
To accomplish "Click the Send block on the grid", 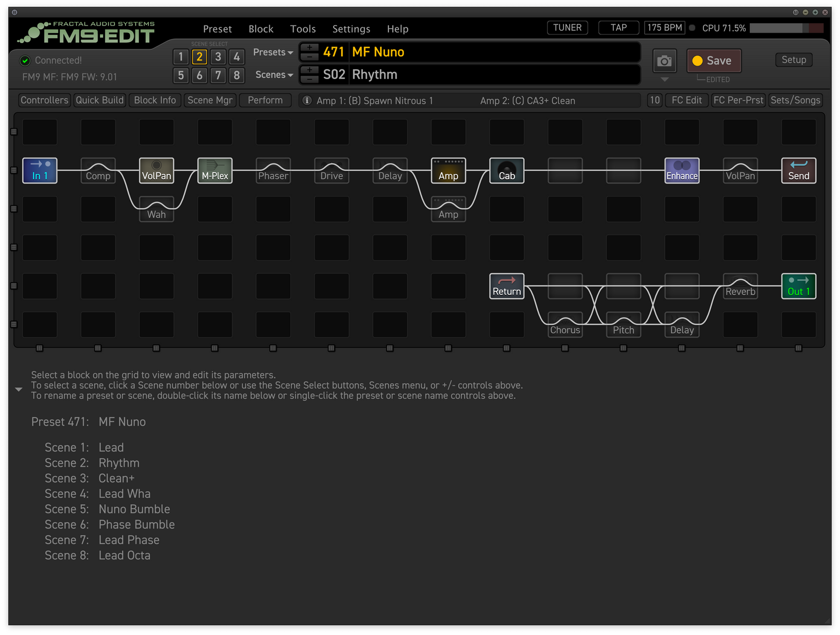I will pyautogui.click(x=798, y=170).
